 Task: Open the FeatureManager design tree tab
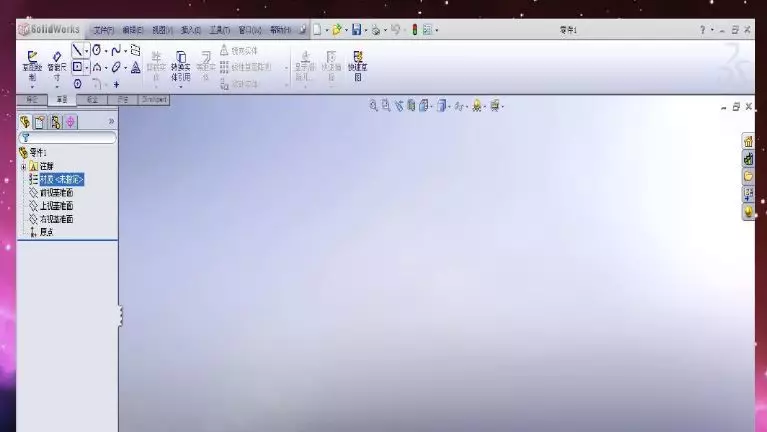[x=25, y=122]
